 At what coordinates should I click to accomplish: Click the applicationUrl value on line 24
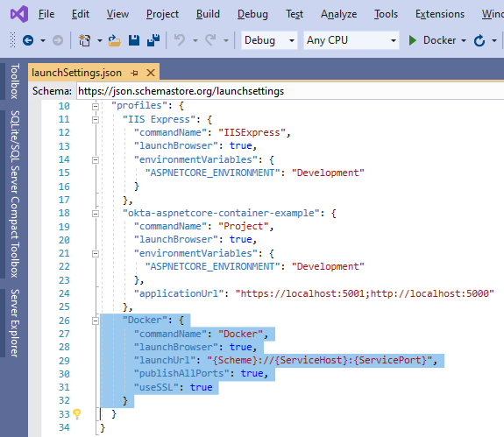click(365, 293)
